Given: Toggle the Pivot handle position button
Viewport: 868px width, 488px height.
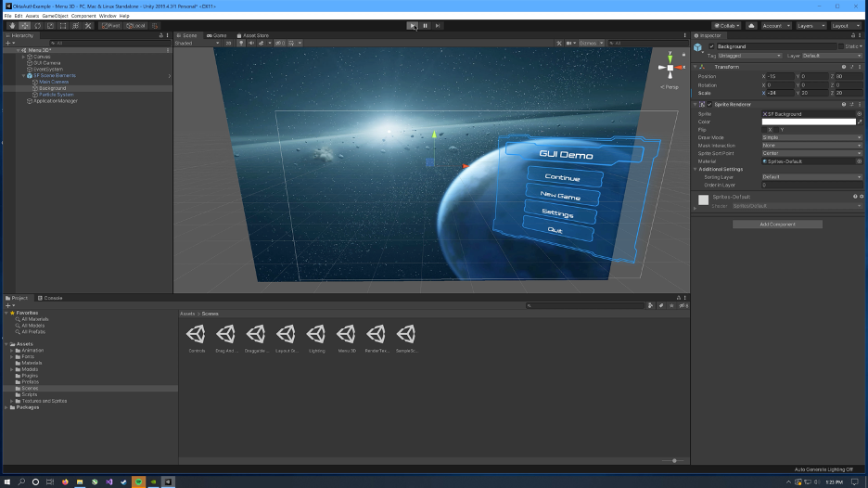Looking at the screenshot, I should tap(110, 26).
